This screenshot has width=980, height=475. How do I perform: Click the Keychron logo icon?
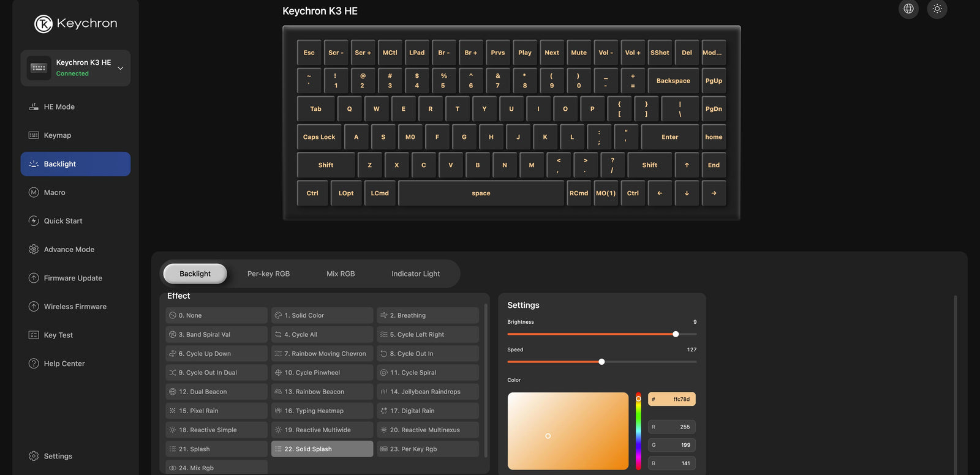click(43, 24)
